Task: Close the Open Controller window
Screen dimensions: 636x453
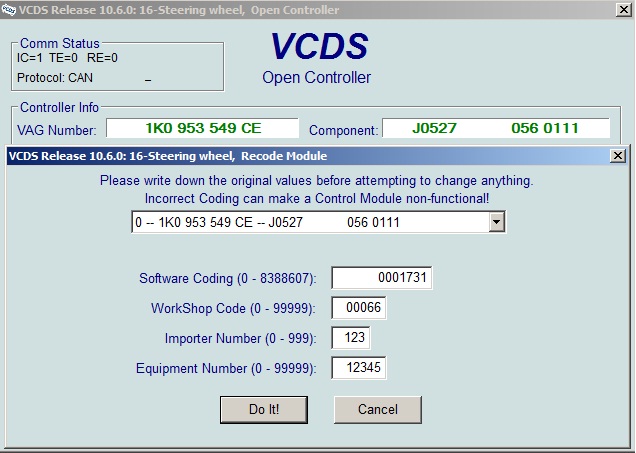Action: 623,9
